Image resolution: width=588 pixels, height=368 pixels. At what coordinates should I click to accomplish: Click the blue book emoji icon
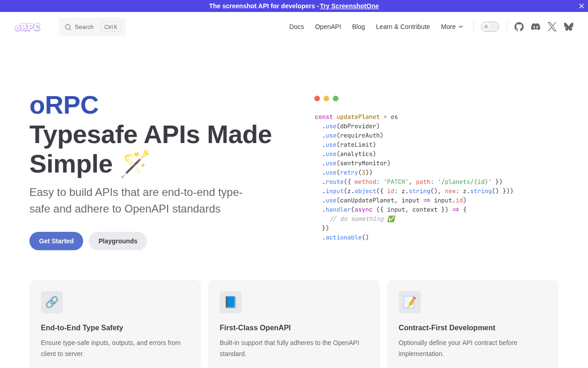click(x=231, y=302)
